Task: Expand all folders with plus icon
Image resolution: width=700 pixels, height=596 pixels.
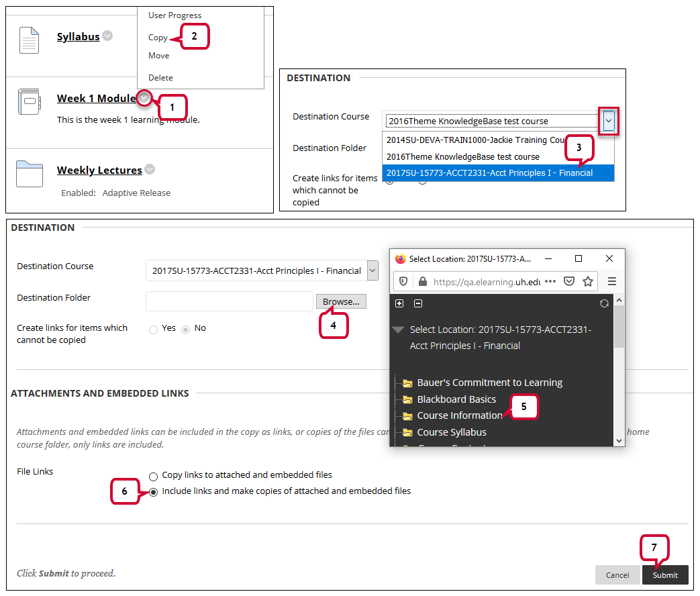Action: click(399, 303)
